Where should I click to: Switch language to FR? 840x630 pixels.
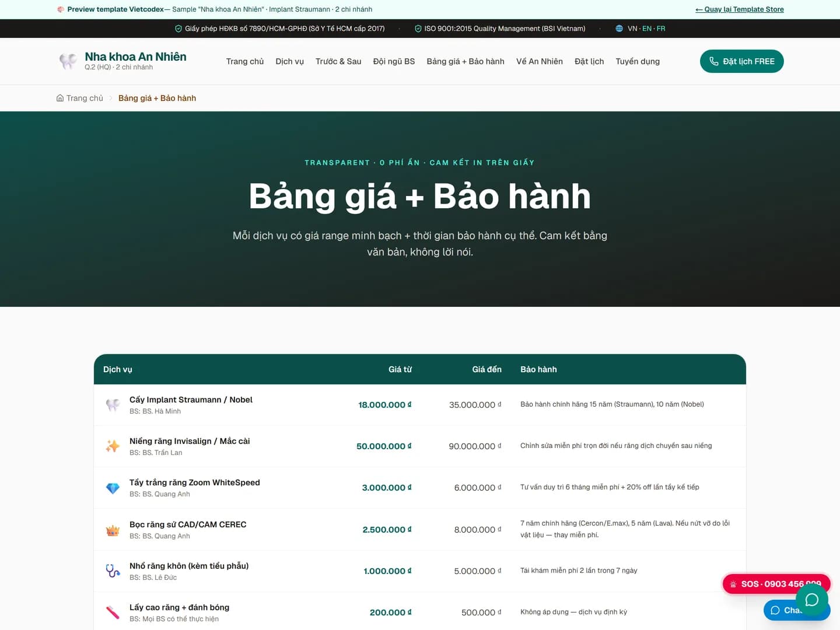[661, 29]
